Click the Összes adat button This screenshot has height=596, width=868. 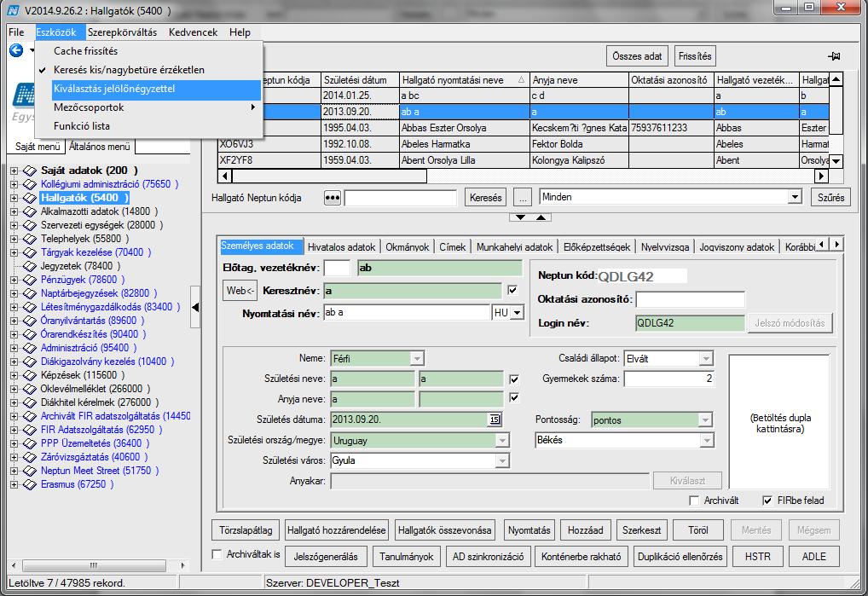[637, 56]
